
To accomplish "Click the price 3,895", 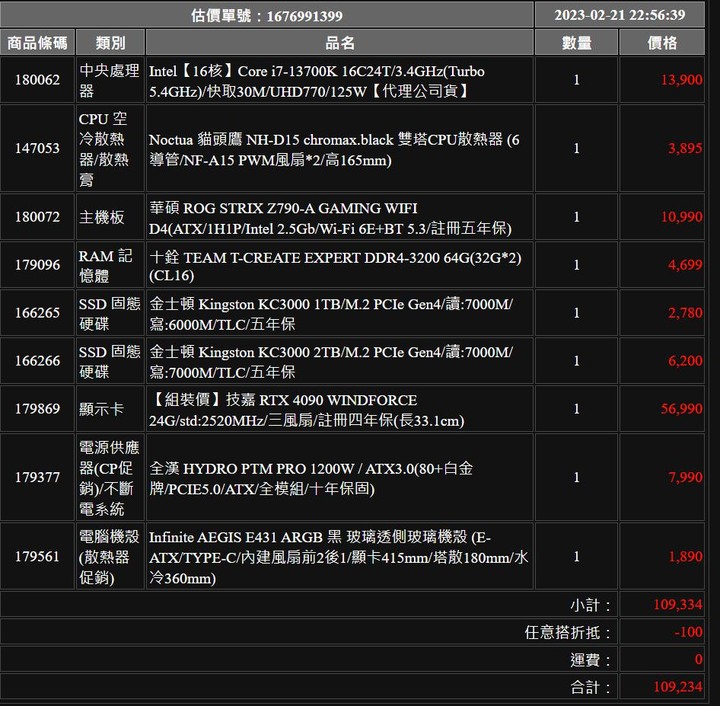I will pos(685,148).
